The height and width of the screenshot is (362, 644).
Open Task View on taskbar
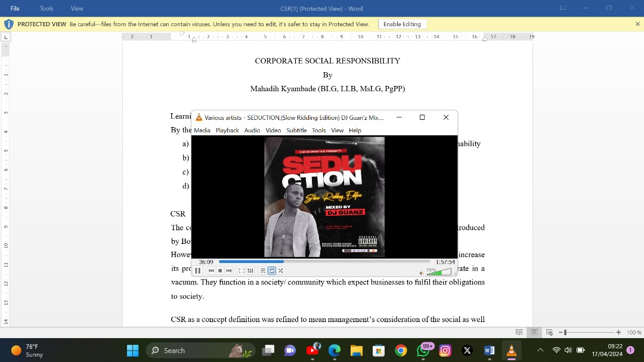pos(268,351)
